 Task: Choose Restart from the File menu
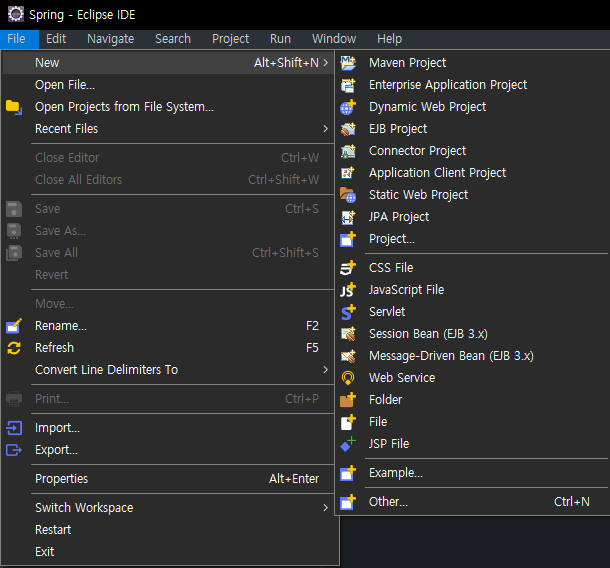[x=168, y=530]
